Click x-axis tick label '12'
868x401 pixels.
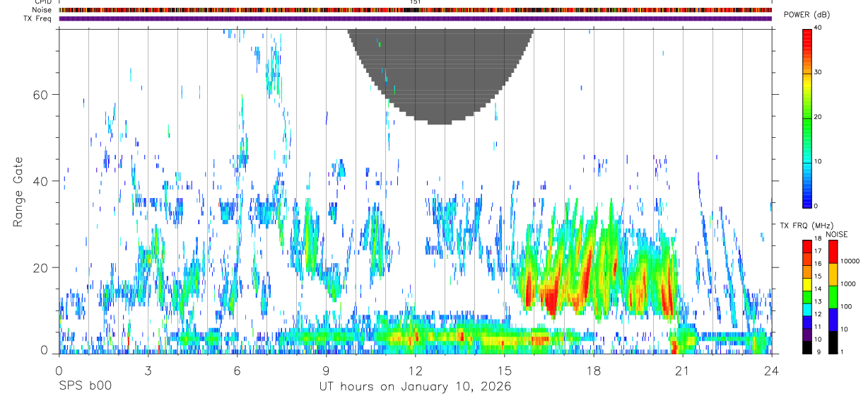(x=415, y=370)
